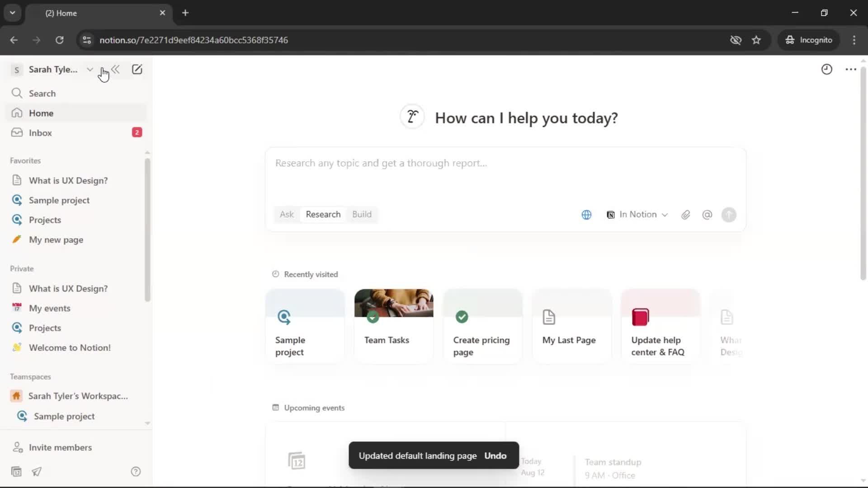This screenshot has height=488, width=868.
Task: Open Sample project under Teamspaces
Action: point(76,416)
